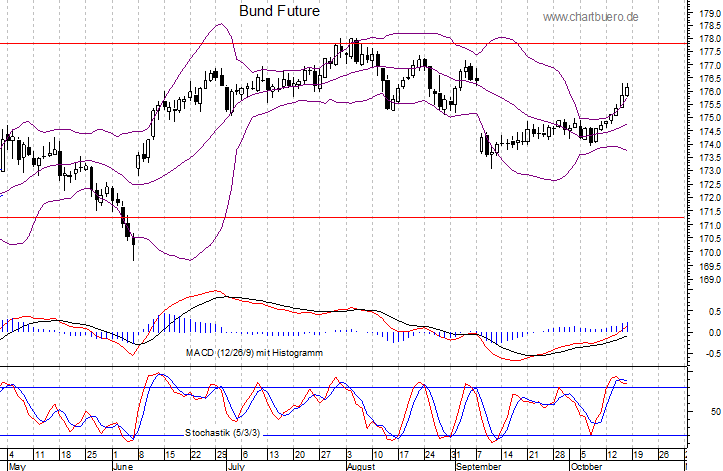Click the 169.0 price axis label
This screenshot has height=471, width=723.
(x=710, y=280)
